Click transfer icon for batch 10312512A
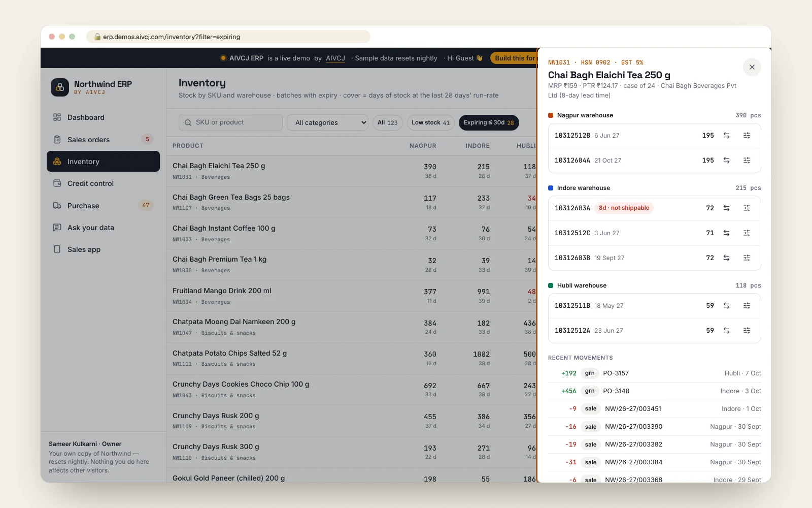Image resolution: width=812 pixels, height=508 pixels. (x=726, y=331)
